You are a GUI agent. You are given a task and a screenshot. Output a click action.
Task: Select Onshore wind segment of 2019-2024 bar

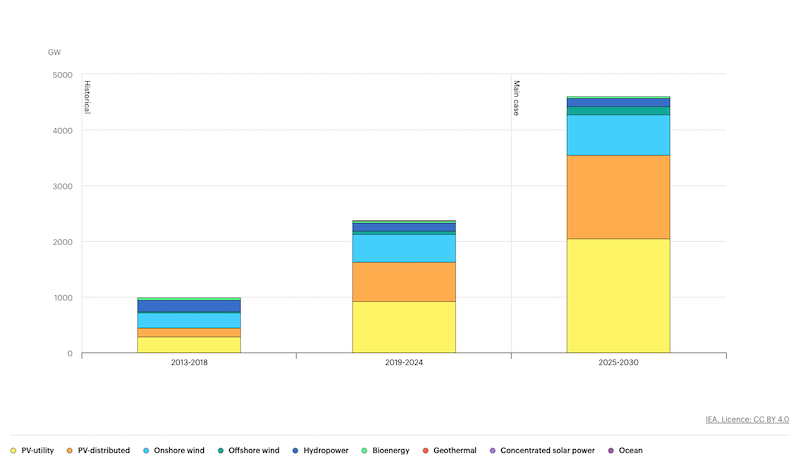pyautogui.click(x=403, y=248)
